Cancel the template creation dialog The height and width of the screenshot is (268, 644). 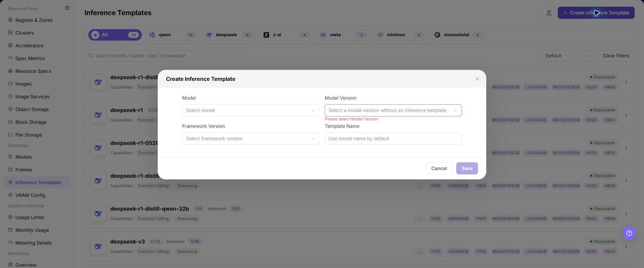pos(439,168)
